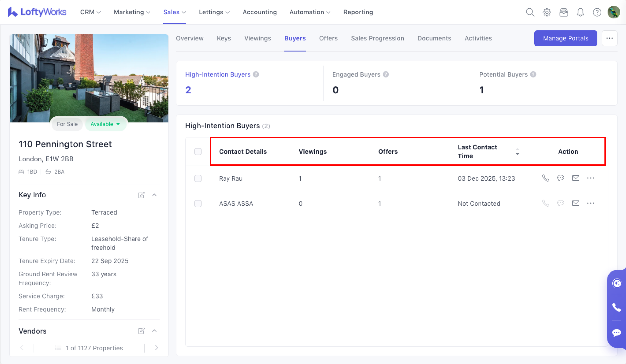Viewport: 626px width, 364px height.
Task: Switch to the Sales Progression tab
Action: click(x=377, y=38)
